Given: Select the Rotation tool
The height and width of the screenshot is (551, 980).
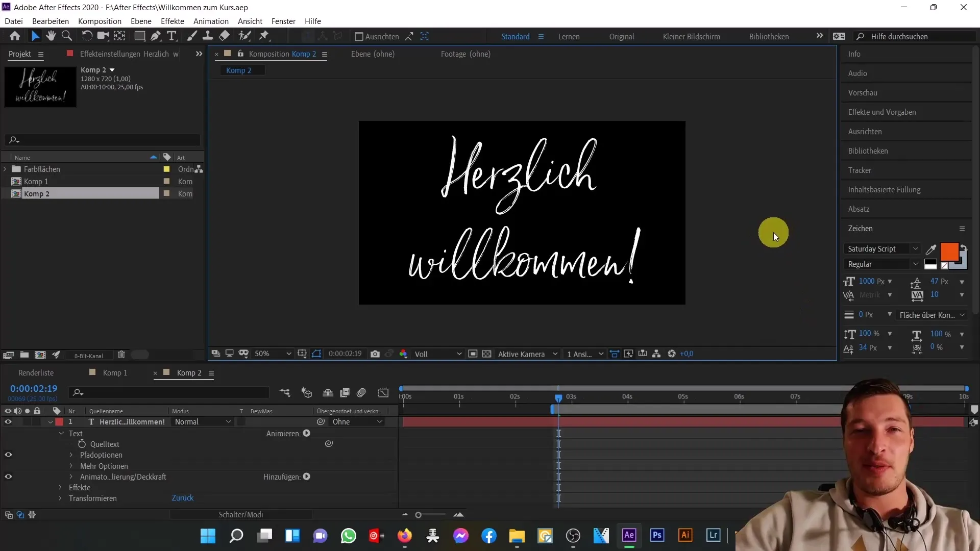Looking at the screenshot, I should (87, 36).
